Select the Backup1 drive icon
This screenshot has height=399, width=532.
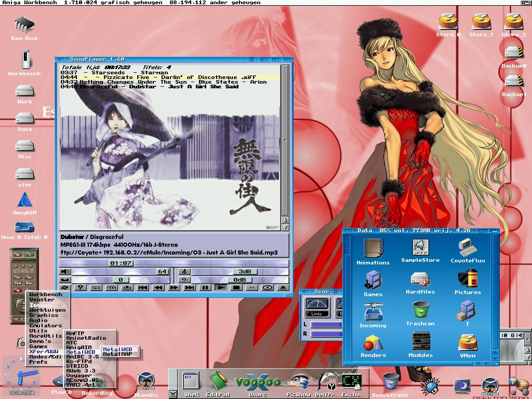click(x=514, y=86)
